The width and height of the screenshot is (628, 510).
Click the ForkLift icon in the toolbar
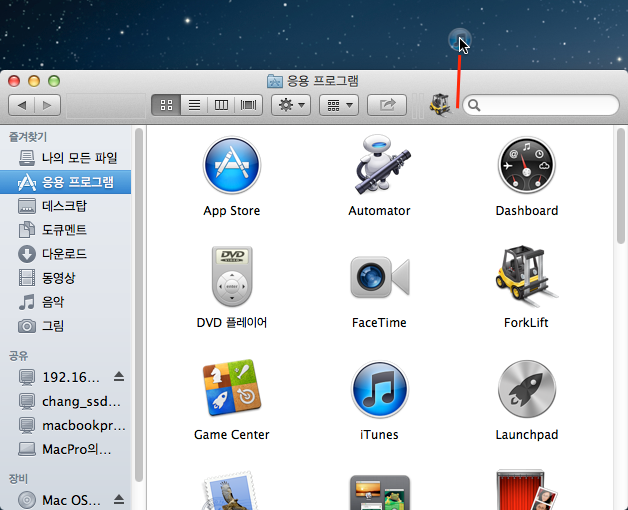point(440,105)
